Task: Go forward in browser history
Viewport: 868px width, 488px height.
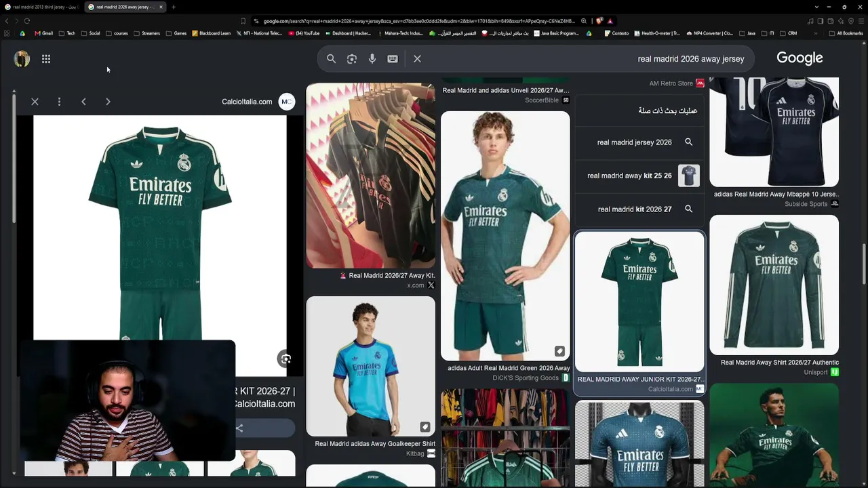Action: point(16,21)
